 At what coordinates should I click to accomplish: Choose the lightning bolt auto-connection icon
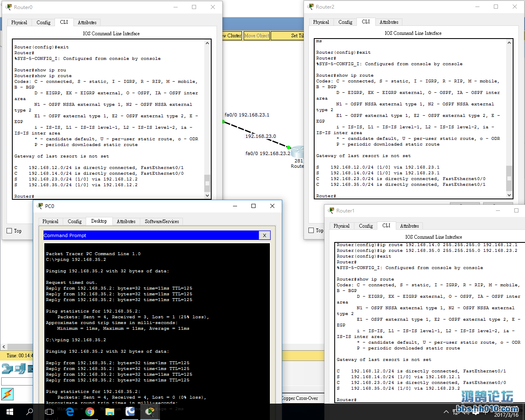7,394
